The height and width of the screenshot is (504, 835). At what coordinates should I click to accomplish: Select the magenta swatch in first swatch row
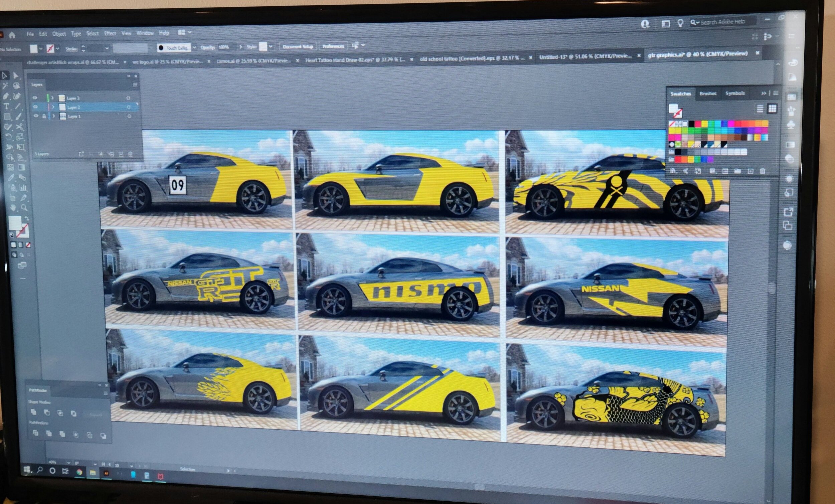[731, 124]
